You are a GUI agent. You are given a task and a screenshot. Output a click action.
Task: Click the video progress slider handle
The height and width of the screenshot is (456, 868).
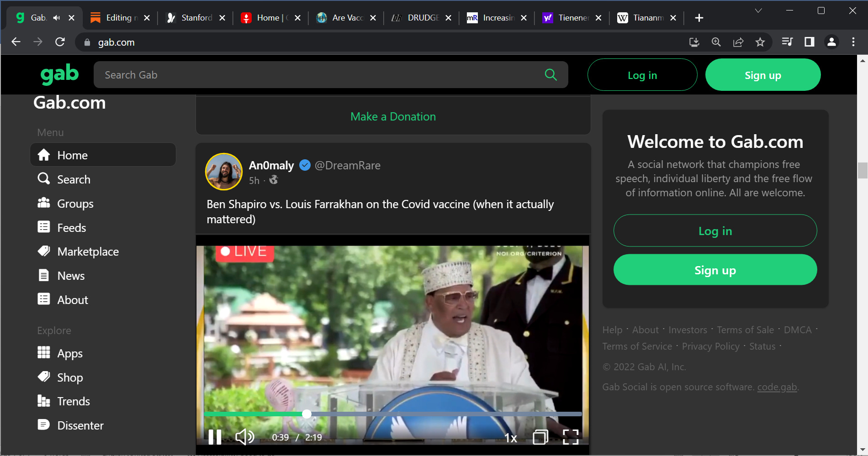(307, 414)
